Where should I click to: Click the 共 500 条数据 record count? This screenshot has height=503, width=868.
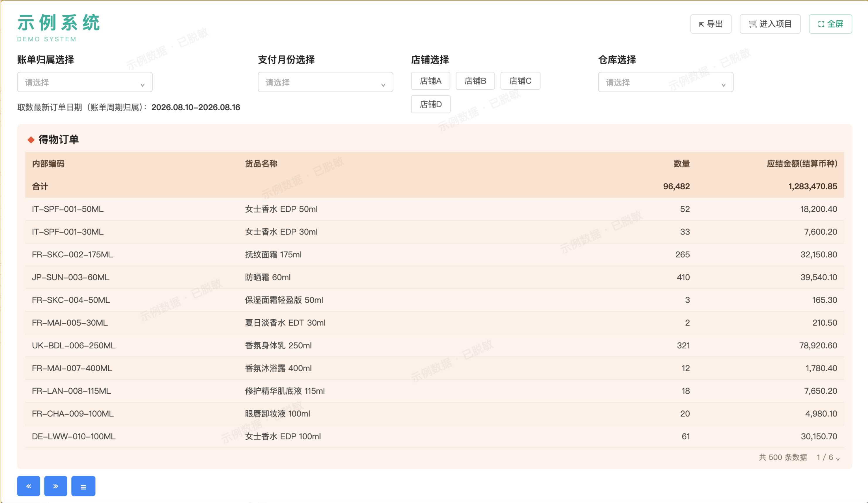(x=782, y=457)
